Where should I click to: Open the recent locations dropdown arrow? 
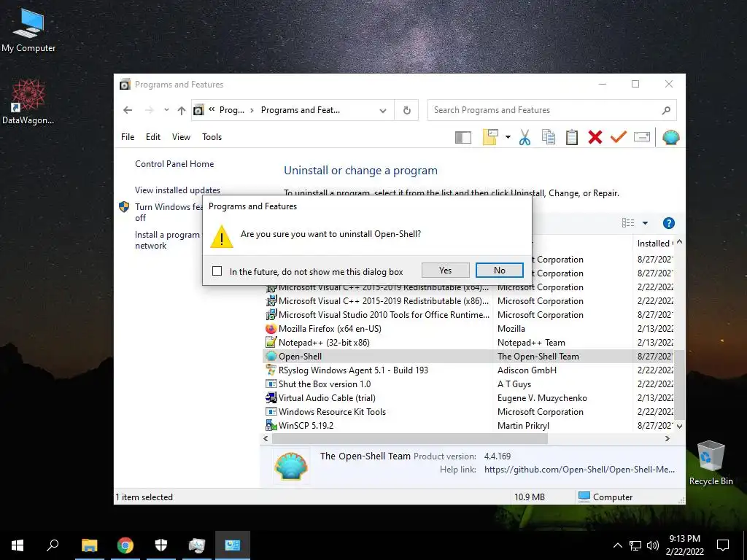[x=166, y=110]
